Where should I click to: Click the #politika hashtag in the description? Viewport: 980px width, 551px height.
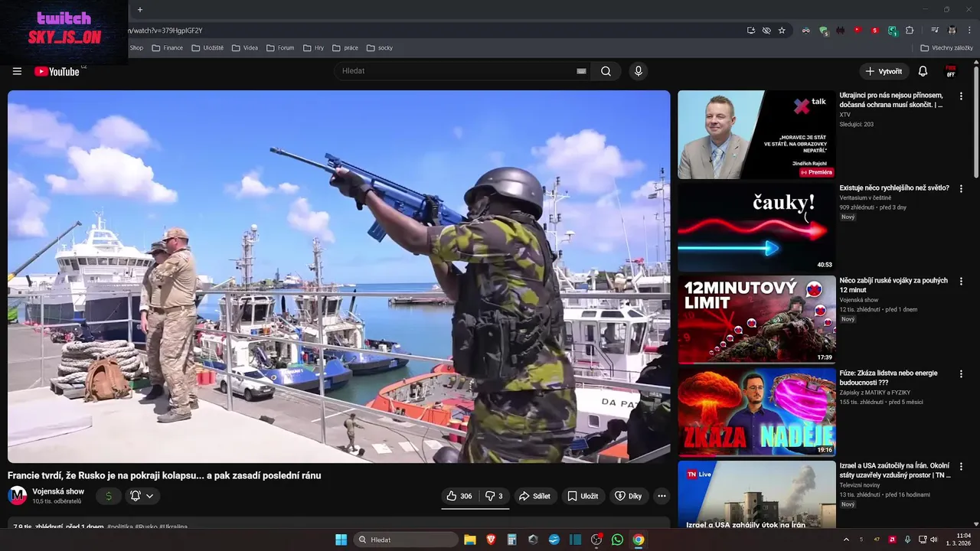119,527
